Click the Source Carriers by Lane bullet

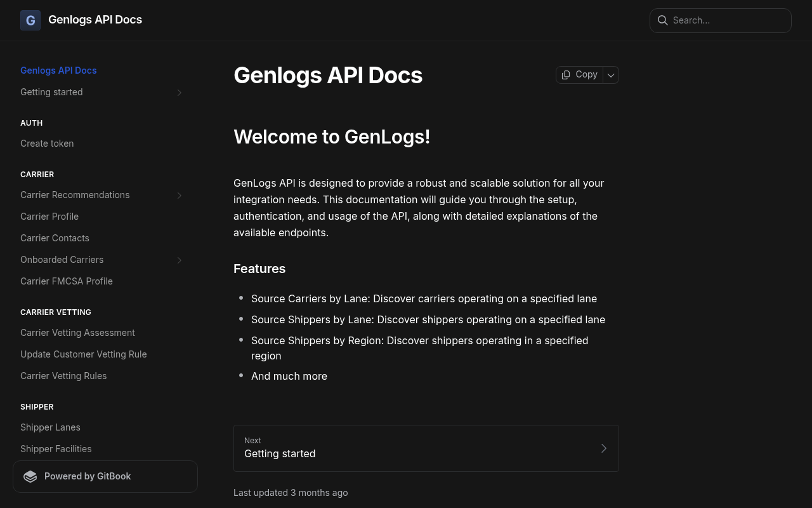click(x=424, y=298)
